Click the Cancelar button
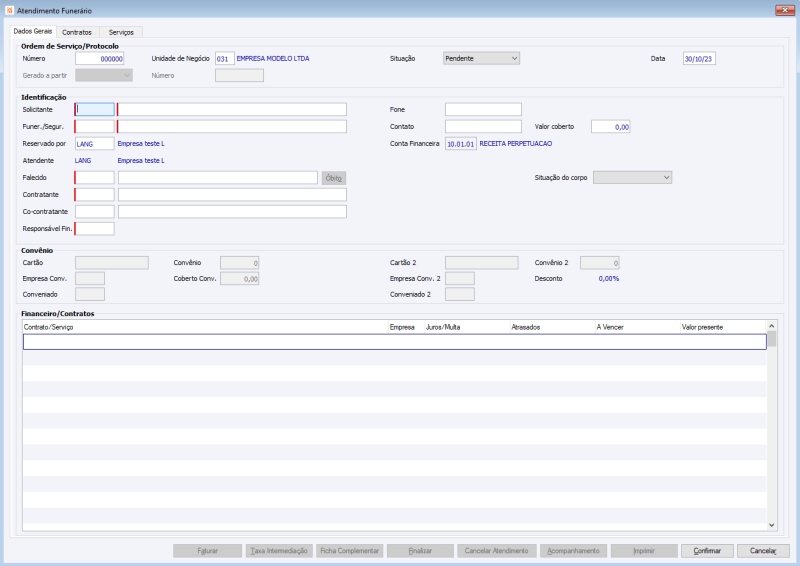 (x=763, y=551)
